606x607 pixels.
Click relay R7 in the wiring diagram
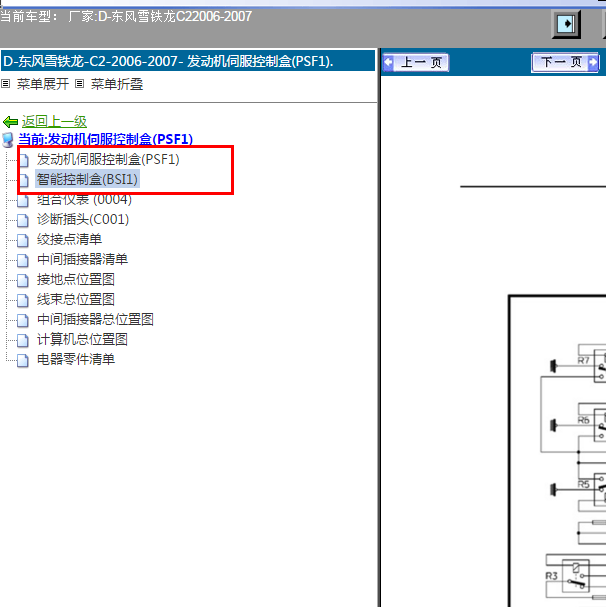click(x=600, y=365)
